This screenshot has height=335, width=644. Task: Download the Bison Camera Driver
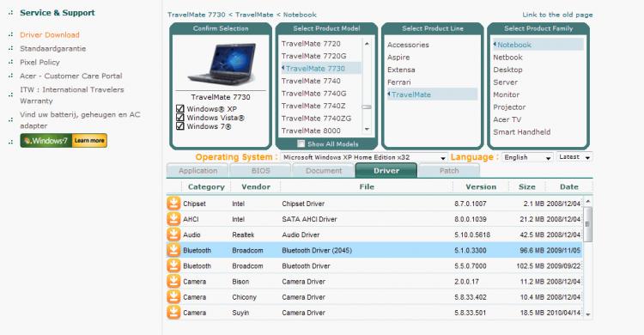click(173, 281)
